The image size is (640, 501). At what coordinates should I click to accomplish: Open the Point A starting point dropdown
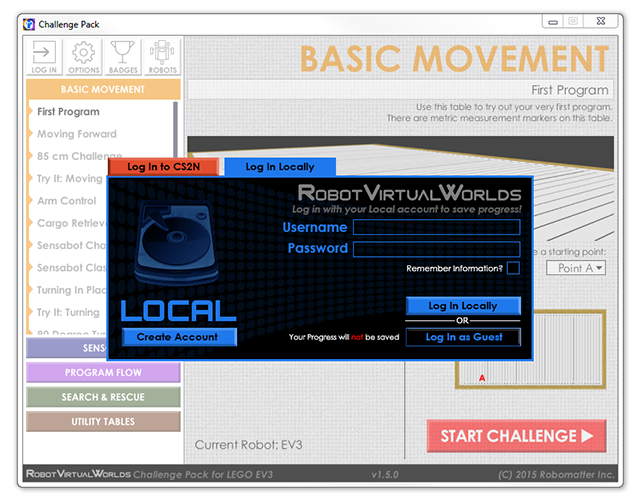[576, 268]
